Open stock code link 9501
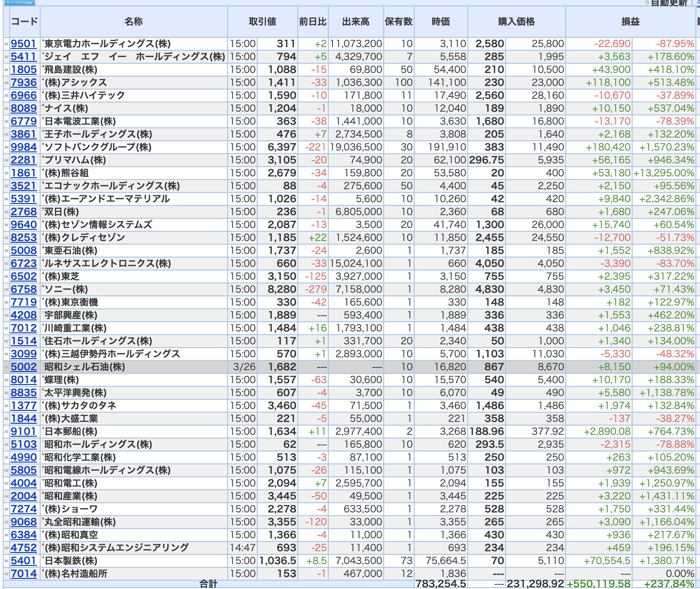Screen dimensions: 700x589 click(x=24, y=44)
